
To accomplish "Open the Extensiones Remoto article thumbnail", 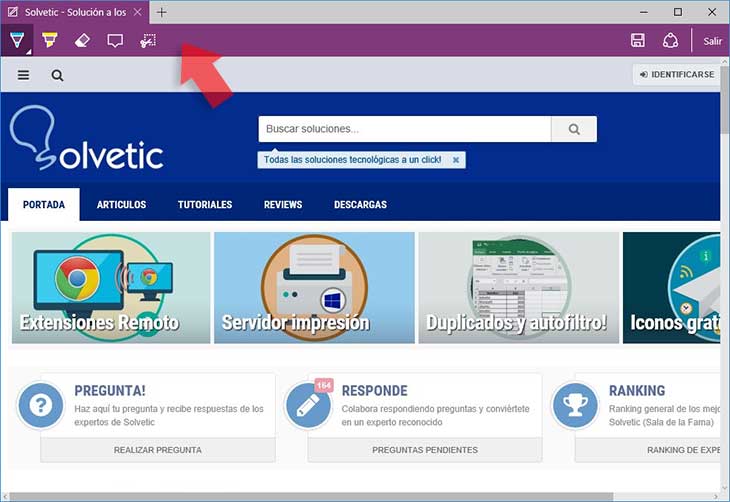I will pos(111,288).
